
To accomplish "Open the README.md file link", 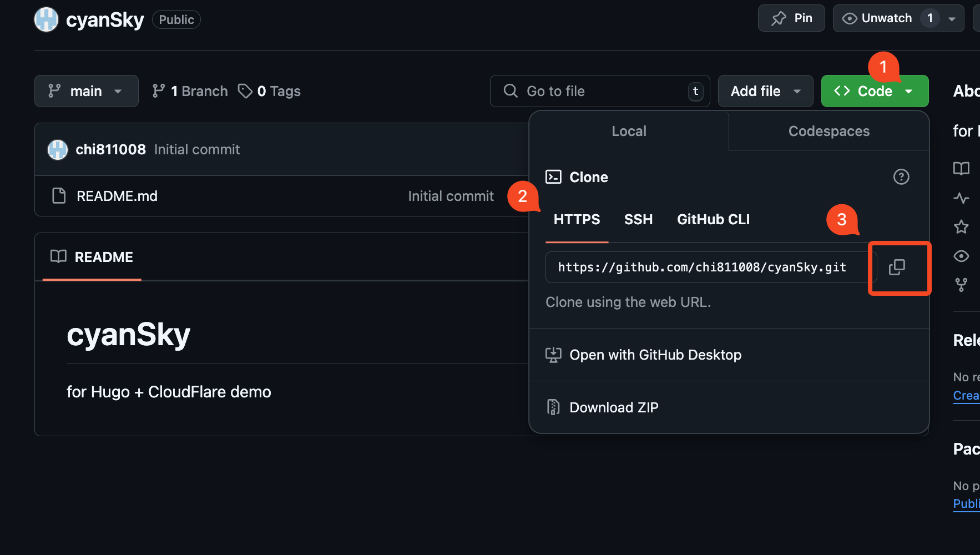I will click(117, 196).
